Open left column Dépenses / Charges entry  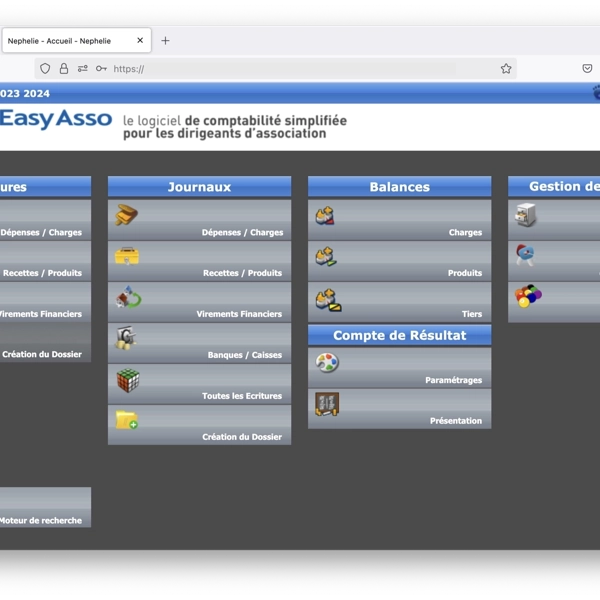click(x=45, y=220)
